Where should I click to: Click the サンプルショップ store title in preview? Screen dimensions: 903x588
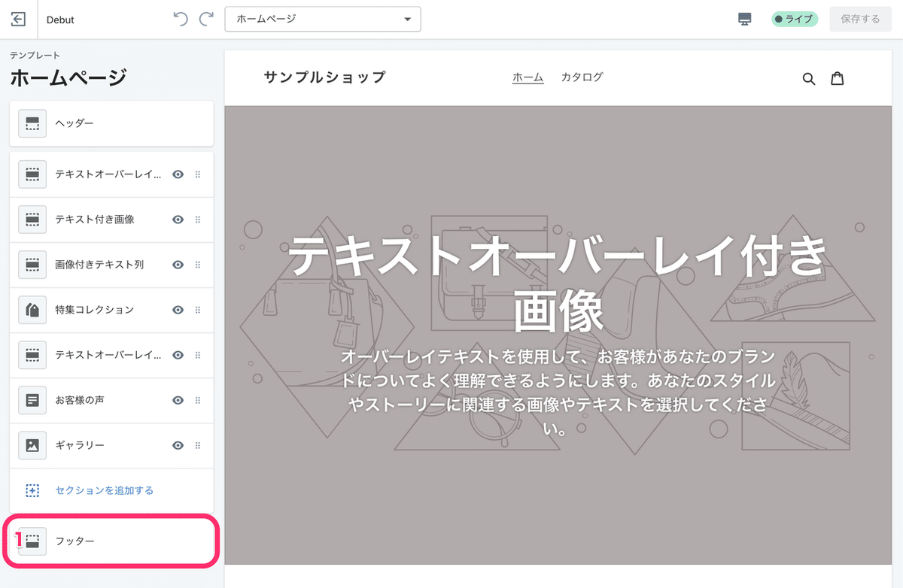pos(324,77)
